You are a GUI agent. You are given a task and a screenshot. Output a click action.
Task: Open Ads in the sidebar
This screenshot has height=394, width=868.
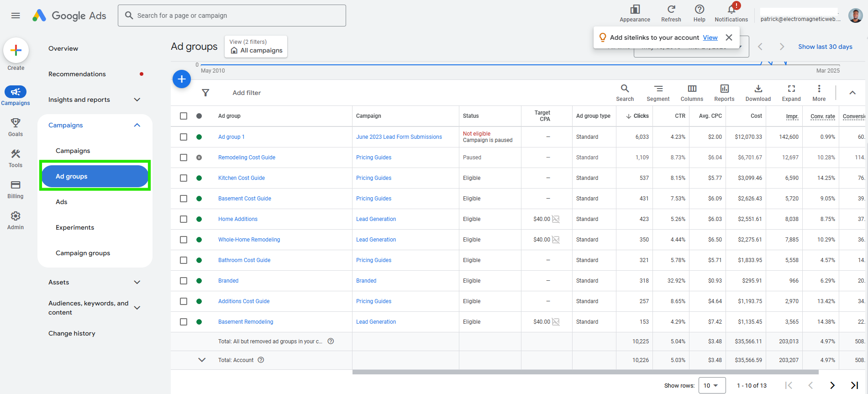[61, 202]
